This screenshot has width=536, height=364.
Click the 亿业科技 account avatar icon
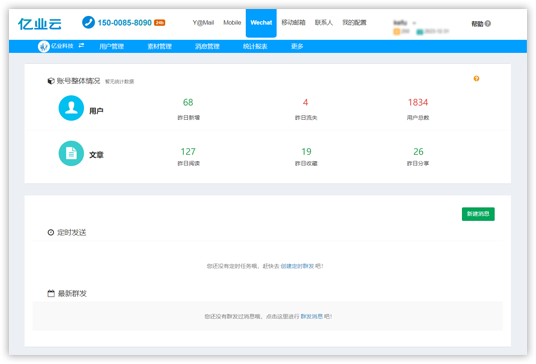43,46
